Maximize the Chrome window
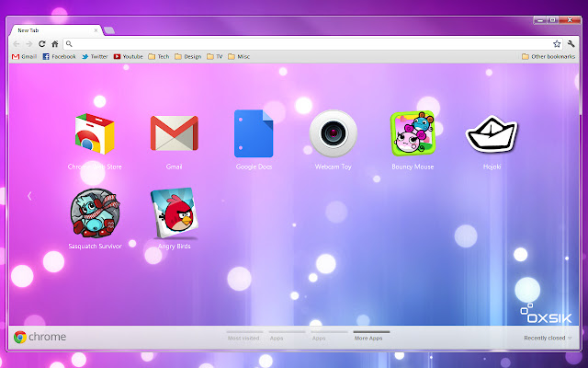 click(x=553, y=20)
